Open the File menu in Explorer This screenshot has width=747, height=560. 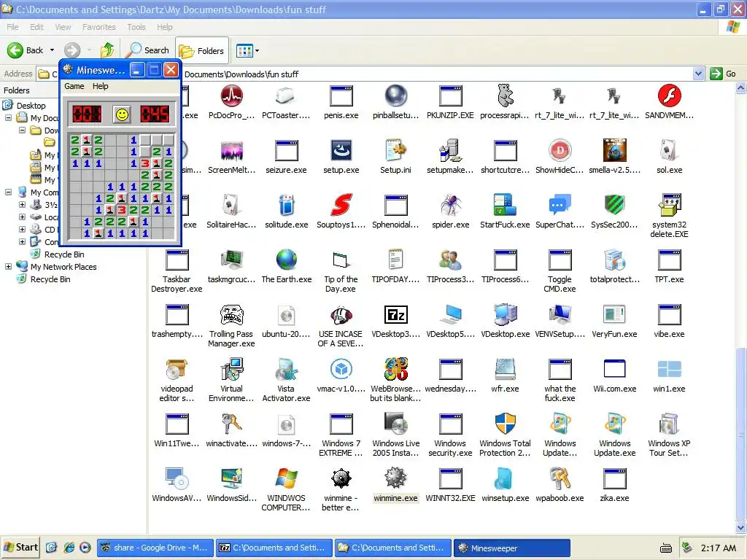coord(12,27)
